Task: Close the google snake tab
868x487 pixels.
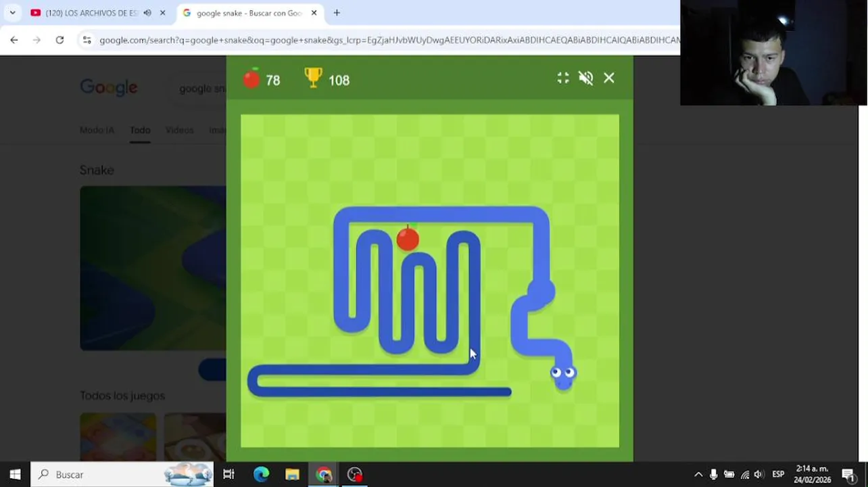Action: point(314,13)
